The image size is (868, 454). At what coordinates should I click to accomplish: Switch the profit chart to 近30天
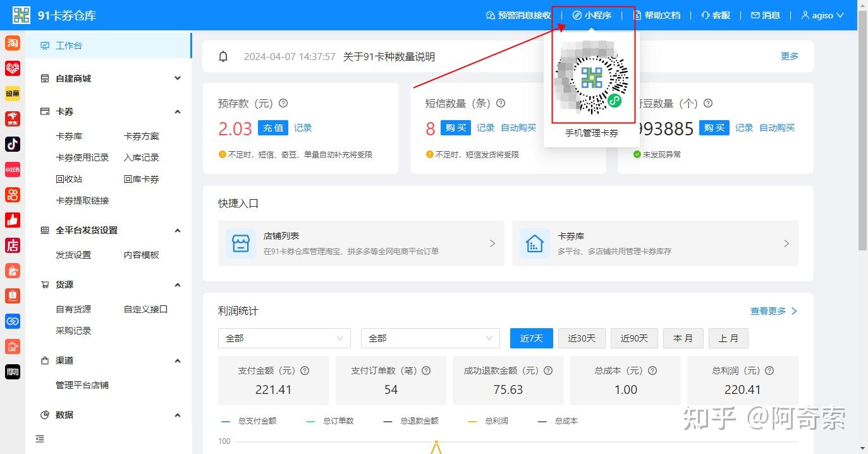582,338
